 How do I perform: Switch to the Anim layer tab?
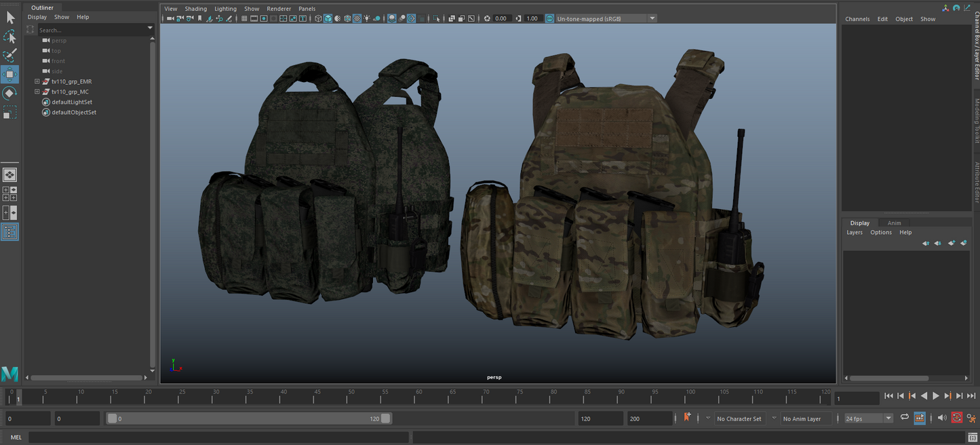pyautogui.click(x=894, y=222)
